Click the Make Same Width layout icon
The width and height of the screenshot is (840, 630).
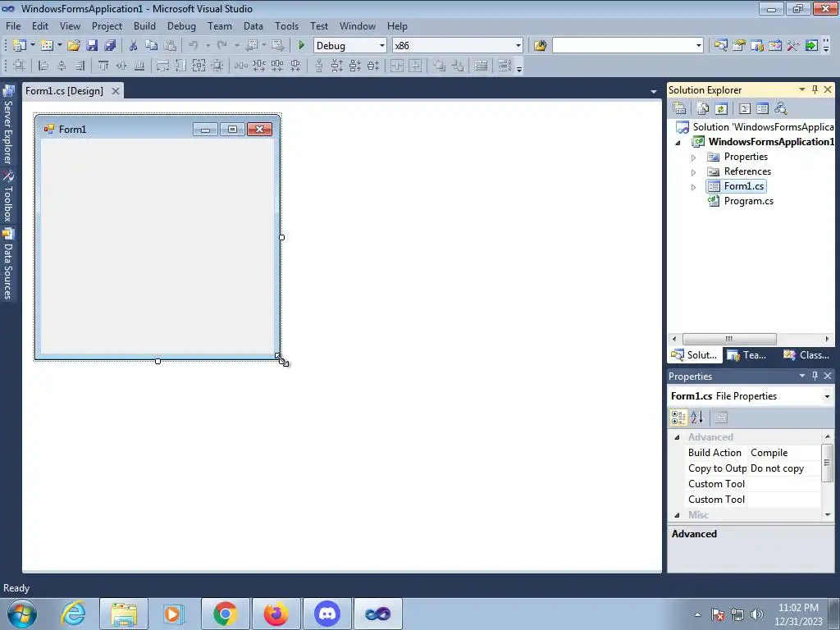click(162, 66)
